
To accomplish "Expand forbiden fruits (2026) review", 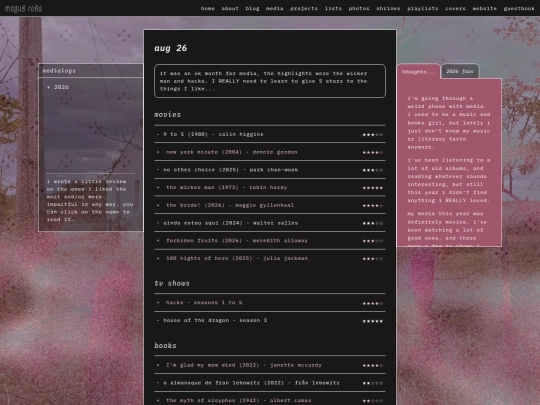I will point(232,240).
